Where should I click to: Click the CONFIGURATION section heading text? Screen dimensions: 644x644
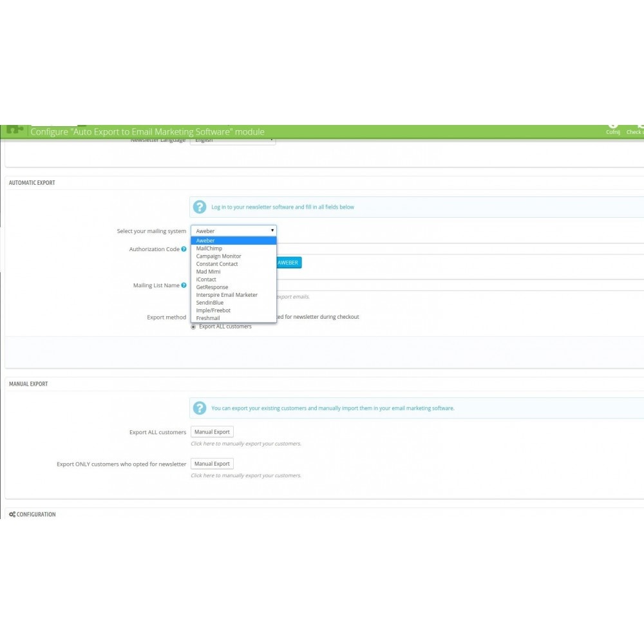tap(36, 514)
